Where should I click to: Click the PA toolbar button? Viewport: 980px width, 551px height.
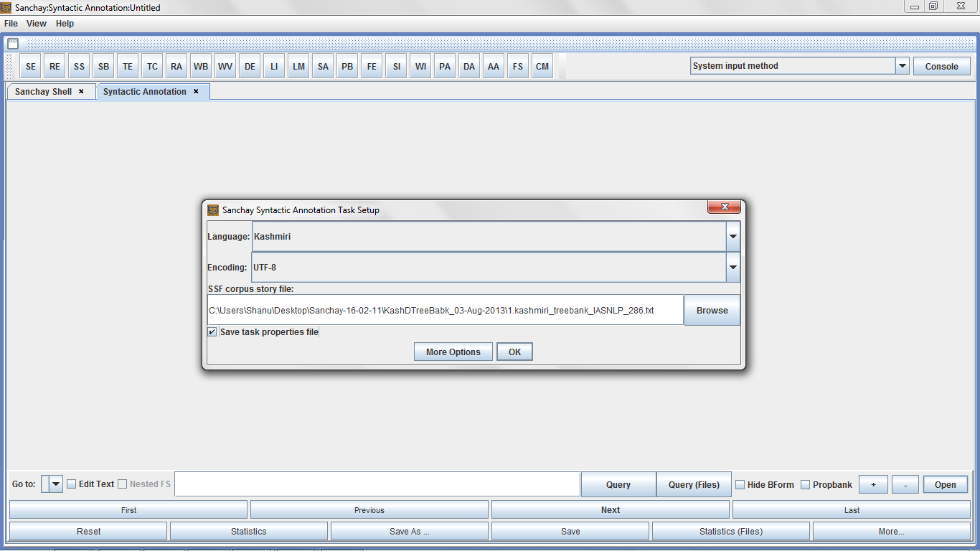[x=446, y=67]
